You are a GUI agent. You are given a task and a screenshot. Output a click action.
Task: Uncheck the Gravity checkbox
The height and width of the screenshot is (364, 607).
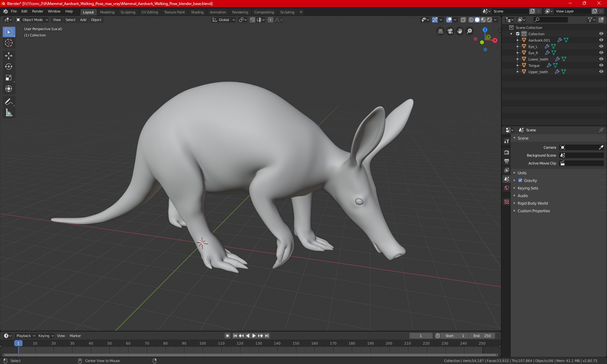point(520,180)
